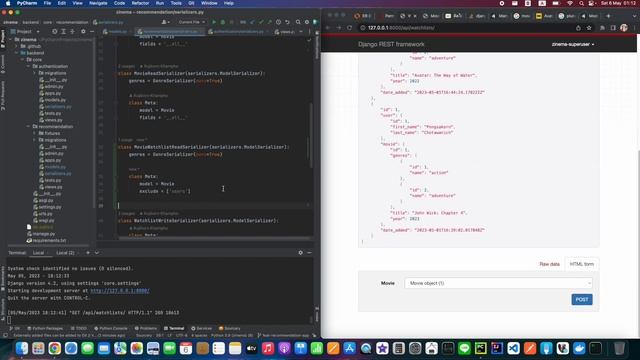
Task: Switch to the HTML form tab
Action: (582, 264)
